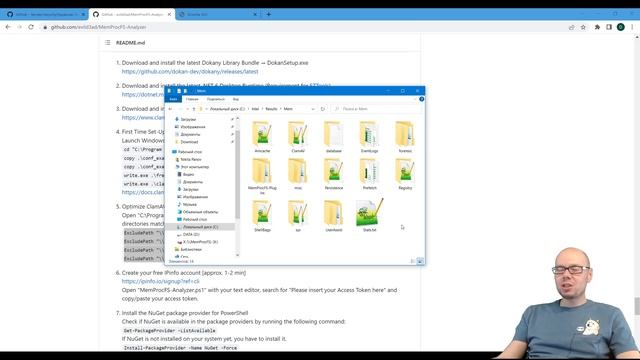Select Музыка in navigation pane
640x360 pixels.
pyautogui.click(x=189, y=204)
